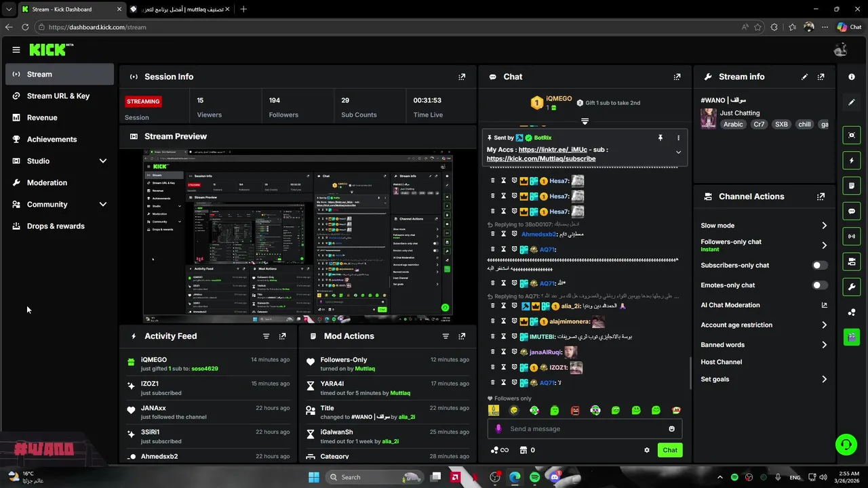Viewport: 868px width, 488px height.
Task: Open the Revenue page
Action: [x=60, y=118]
